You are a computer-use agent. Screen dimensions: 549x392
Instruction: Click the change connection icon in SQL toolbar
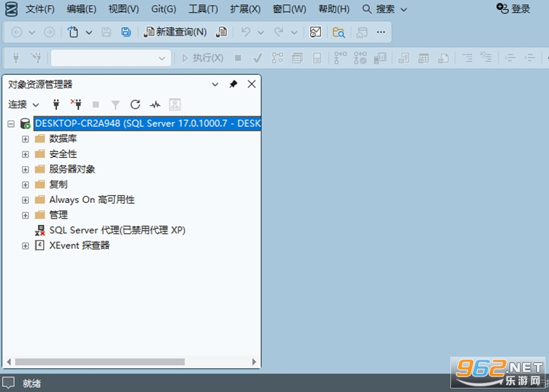(x=36, y=58)
